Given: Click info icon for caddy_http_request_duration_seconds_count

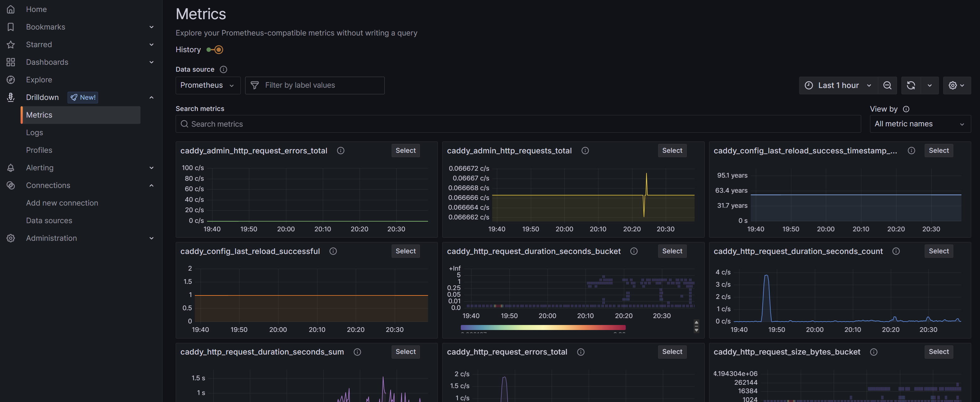Looking at the screenshot, I should click(x=896, y=251).
